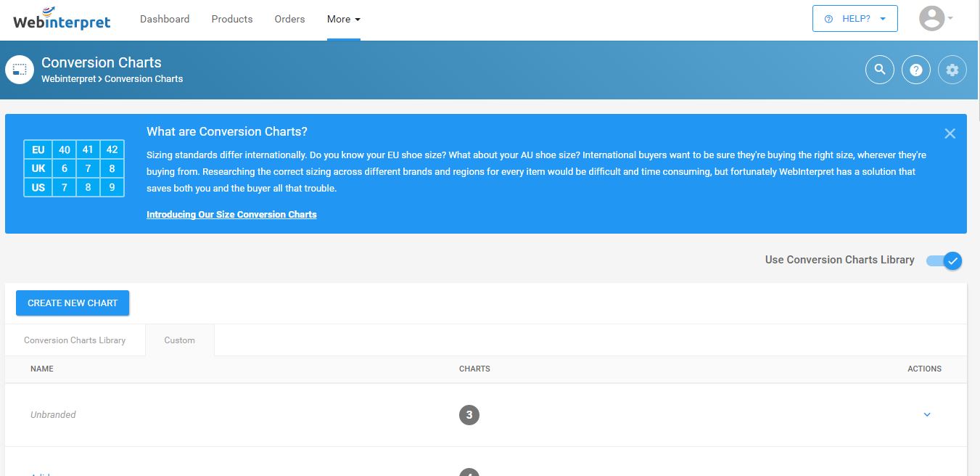Click CREATE NEW CHART button
Screen dimensions: 980x476
73,303
